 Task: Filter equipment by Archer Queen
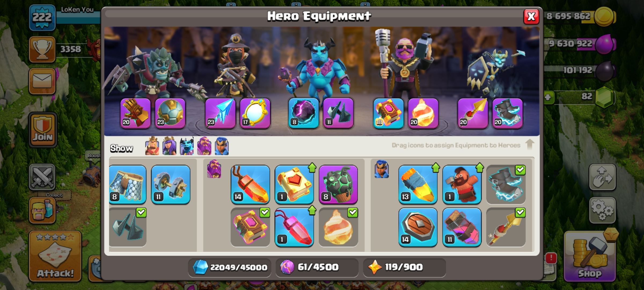(x=169, y=146)
